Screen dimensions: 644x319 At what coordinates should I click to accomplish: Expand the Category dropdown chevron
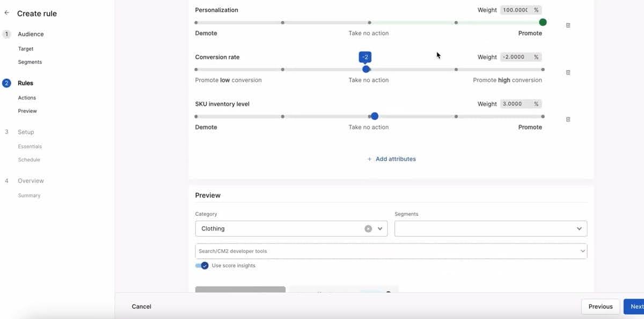click(x=380, y=228)
